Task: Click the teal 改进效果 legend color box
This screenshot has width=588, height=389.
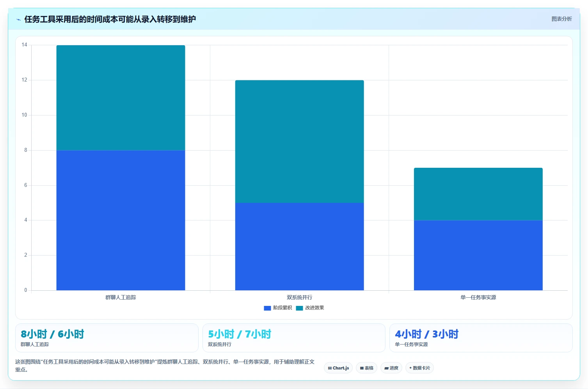Action: click(299, 308)
